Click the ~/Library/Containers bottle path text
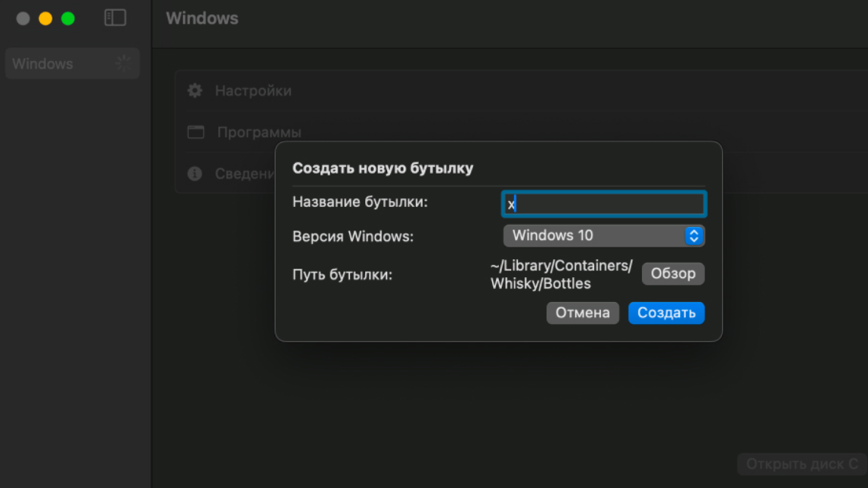The width and height of the screenshot is (868, 488). 561,274
